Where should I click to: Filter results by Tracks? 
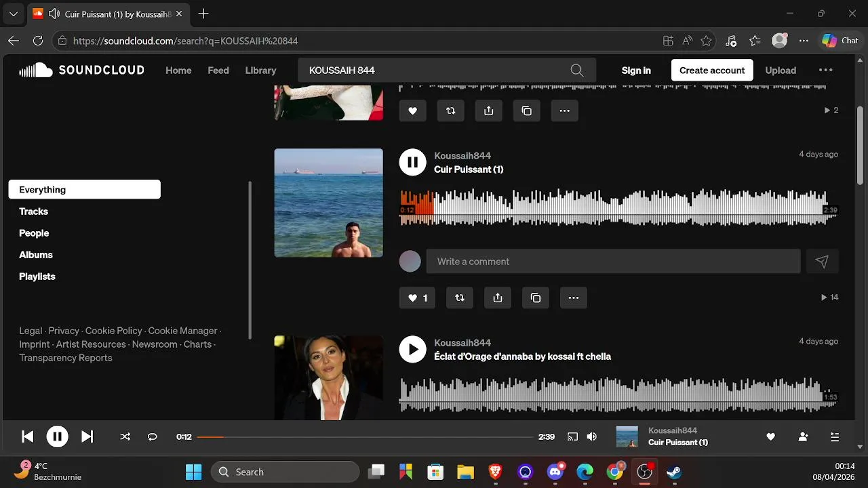click(x=33, y=211)
